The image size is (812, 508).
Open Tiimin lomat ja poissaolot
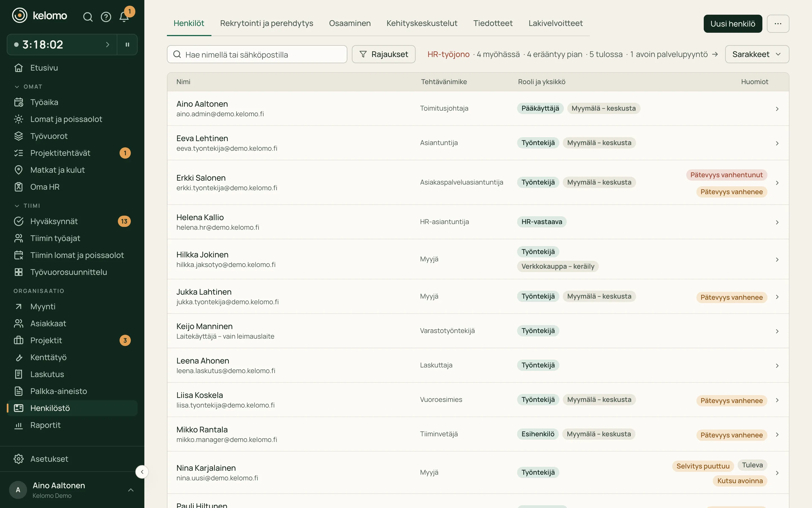tap(72, 255)
